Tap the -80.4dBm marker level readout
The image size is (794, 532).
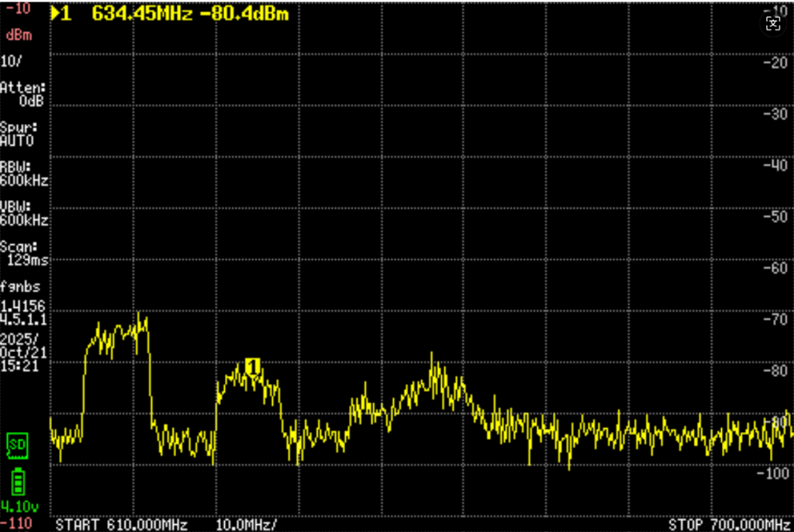point(244,13)
